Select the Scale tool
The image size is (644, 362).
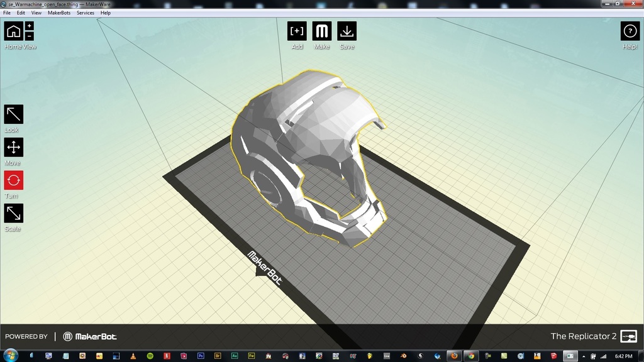click(x=13, y=213)
